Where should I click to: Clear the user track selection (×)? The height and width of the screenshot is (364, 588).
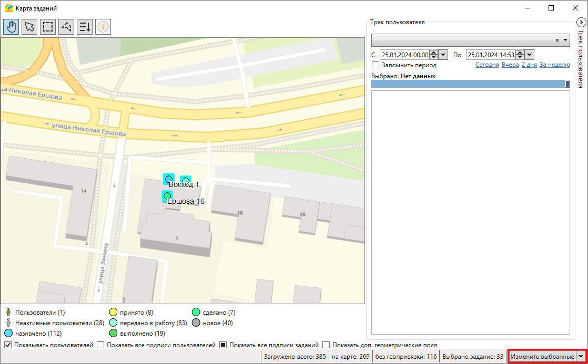pyautogui.click(x=557, y=40)
